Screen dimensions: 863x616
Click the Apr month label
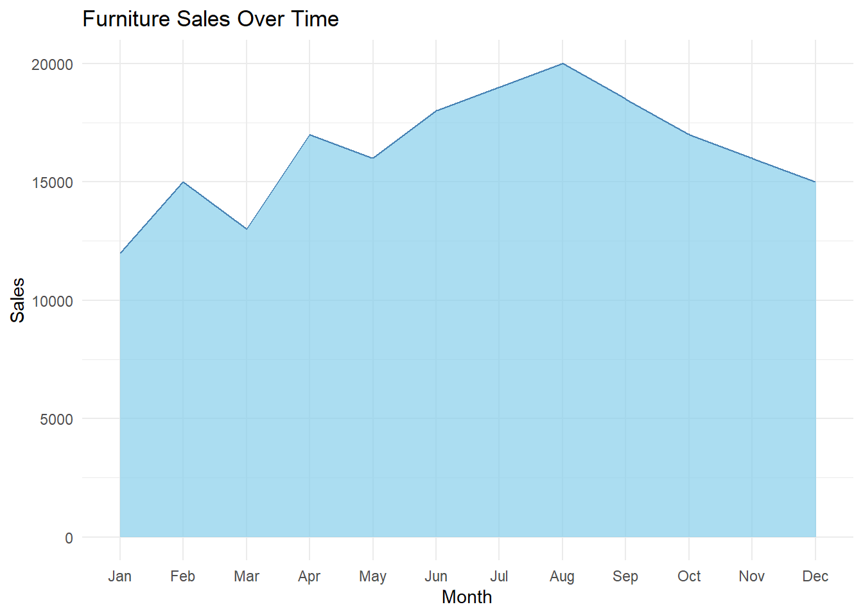coord(309,577)
